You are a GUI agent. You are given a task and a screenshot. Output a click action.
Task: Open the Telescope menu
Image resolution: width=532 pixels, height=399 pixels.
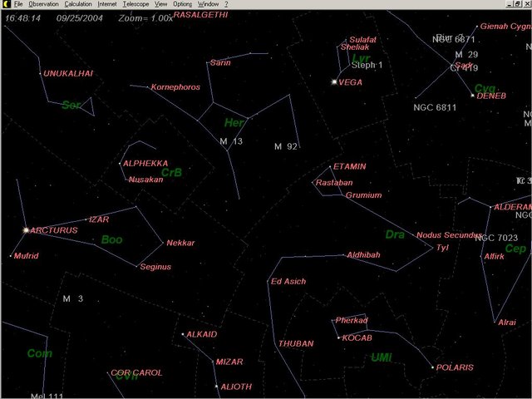click(135, 4)
